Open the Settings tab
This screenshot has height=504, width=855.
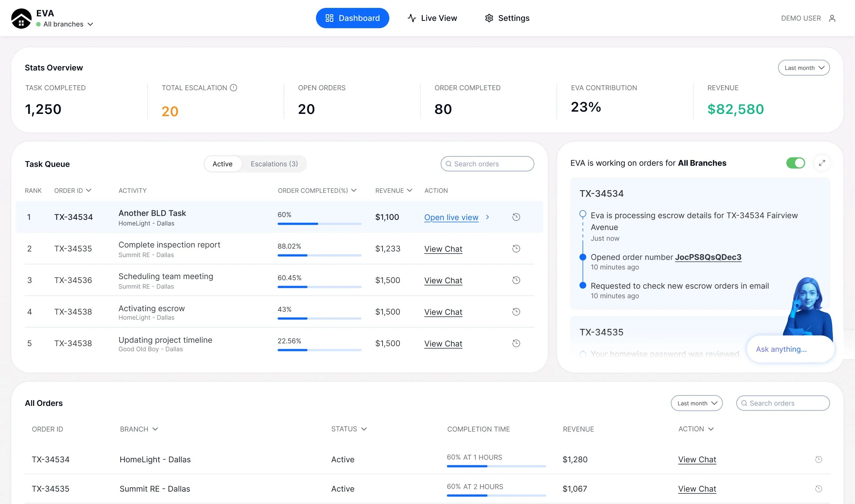point(507,18)
